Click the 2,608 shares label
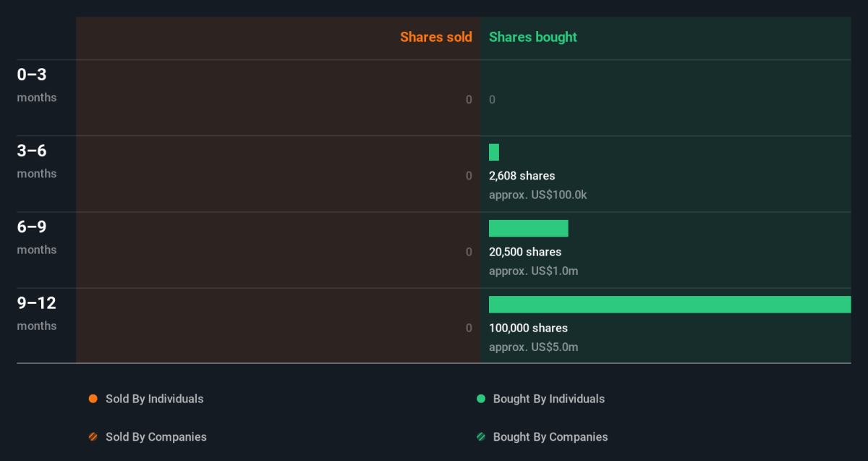This screenshot has width=868, height=461. point(522,176)
